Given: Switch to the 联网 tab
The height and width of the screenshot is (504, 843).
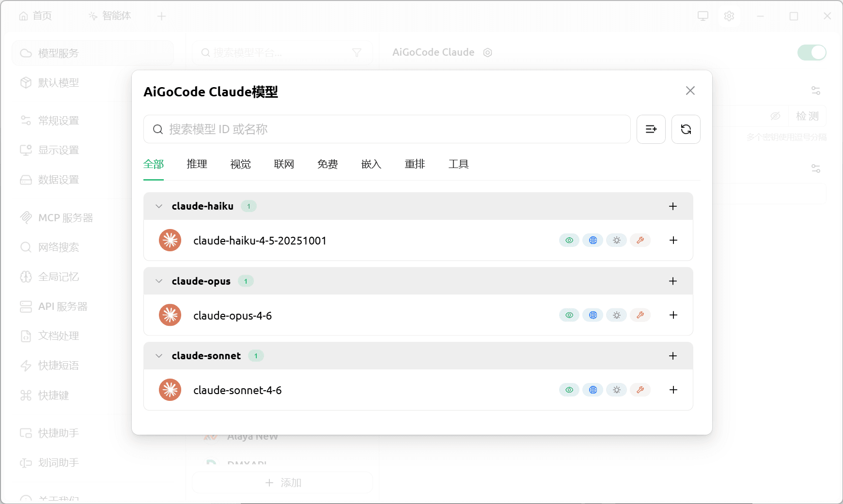Looking at the screenshot, I should pos(284,164).
